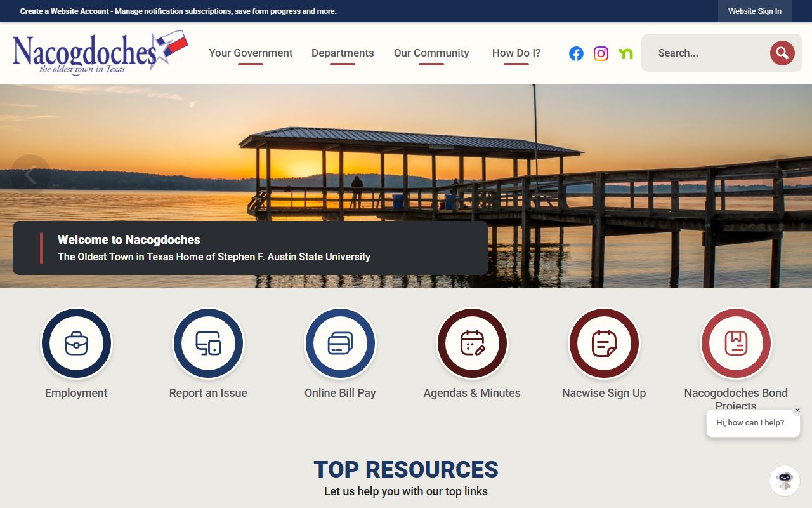Screen dimensions: 812x508
Task: Click the Welcome to Nacogdoches banner caption
Action: pos(251,248)
